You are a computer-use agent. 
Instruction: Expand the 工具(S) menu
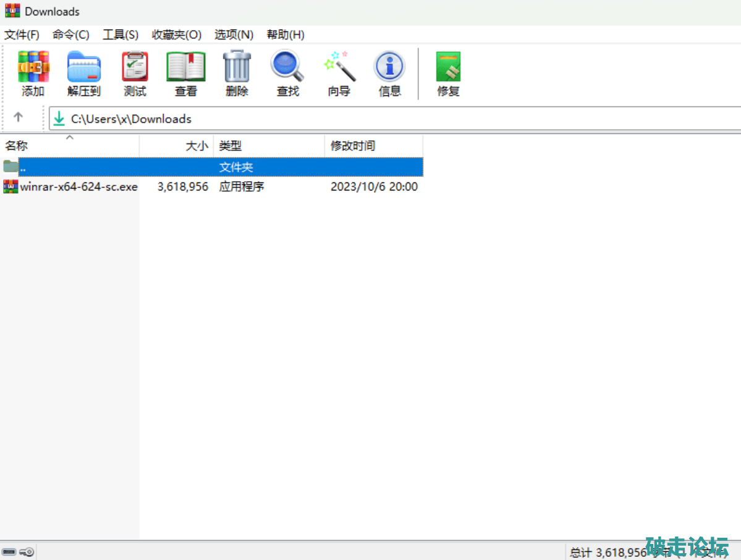point(120,35)
